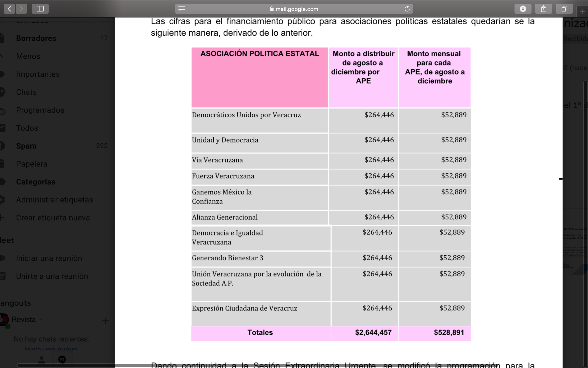Click the ASOCIACIÓN POLITICA ESTATAL header
The width and height of the screenshot is (588, 368).
(260, 78)
